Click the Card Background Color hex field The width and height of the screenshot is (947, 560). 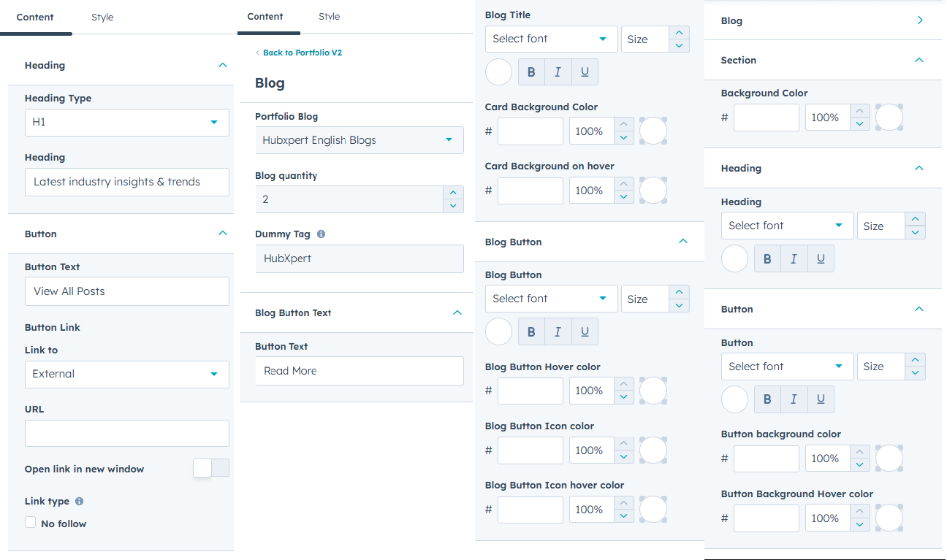point(530,131)
